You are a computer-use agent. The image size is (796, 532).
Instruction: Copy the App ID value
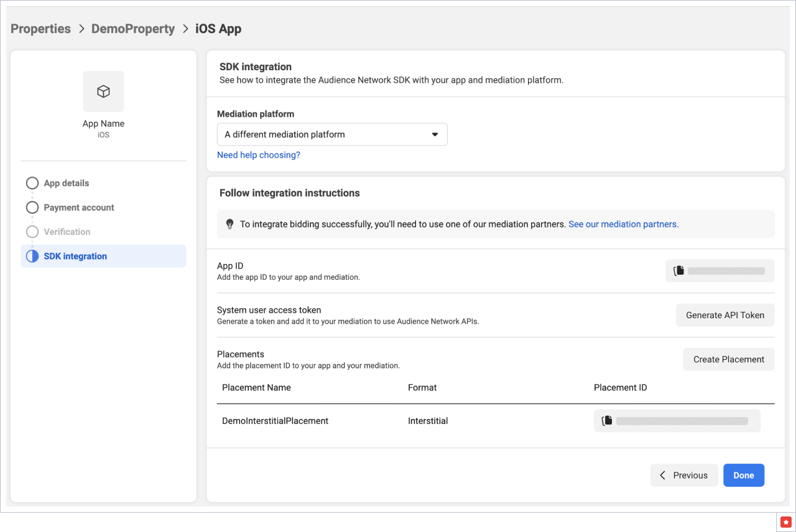click(679, 271)
